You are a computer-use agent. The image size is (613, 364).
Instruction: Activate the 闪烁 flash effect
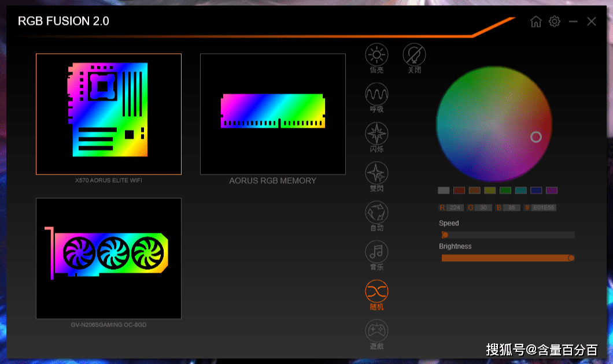(x=376, y=137)
